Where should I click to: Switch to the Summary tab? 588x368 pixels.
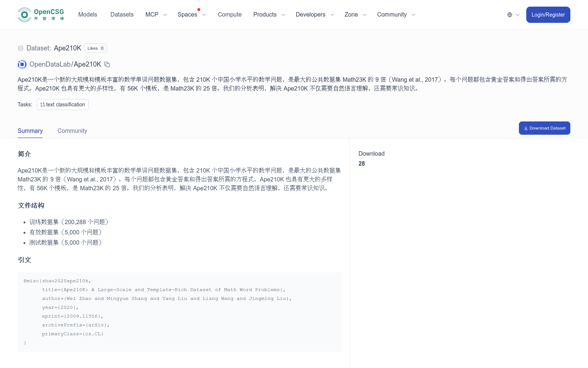click(x=30, y=131)
